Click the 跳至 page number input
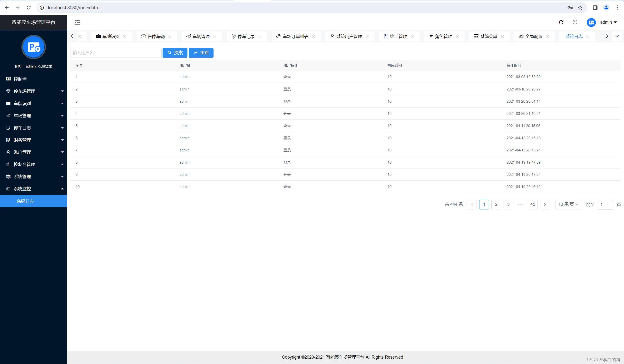Screen dimensions: 624x364 [605, 205]
